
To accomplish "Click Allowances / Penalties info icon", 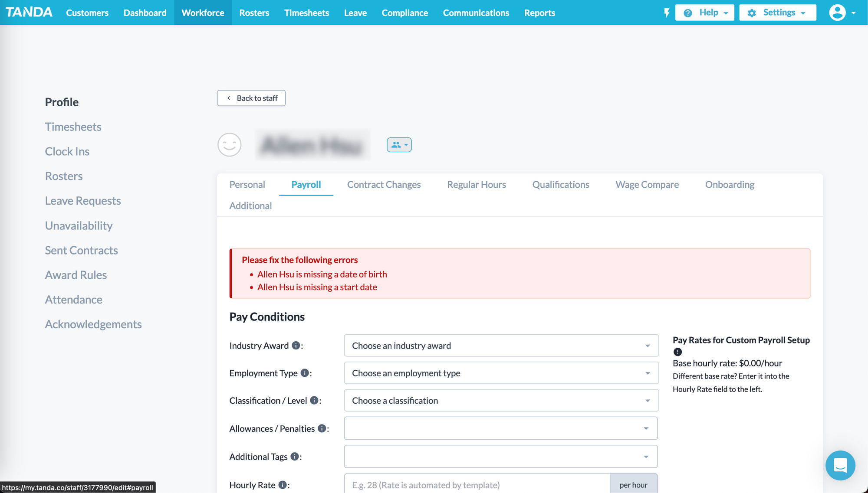I will point(322,428).
